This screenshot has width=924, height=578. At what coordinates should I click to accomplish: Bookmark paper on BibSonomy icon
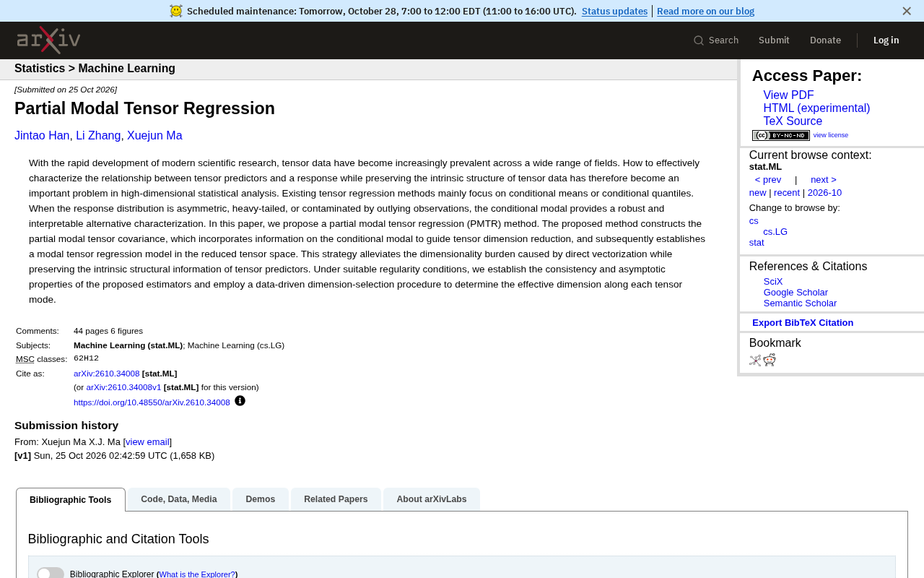(755, 360)
